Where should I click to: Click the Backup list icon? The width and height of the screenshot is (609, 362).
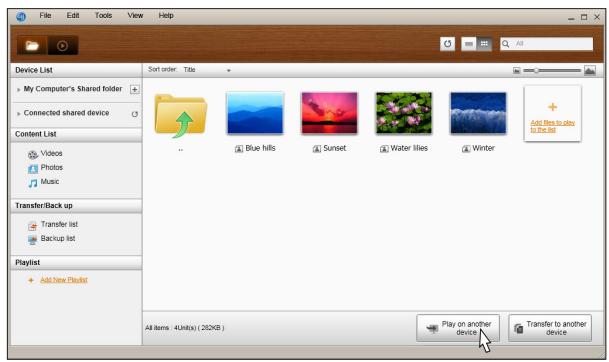33,240
